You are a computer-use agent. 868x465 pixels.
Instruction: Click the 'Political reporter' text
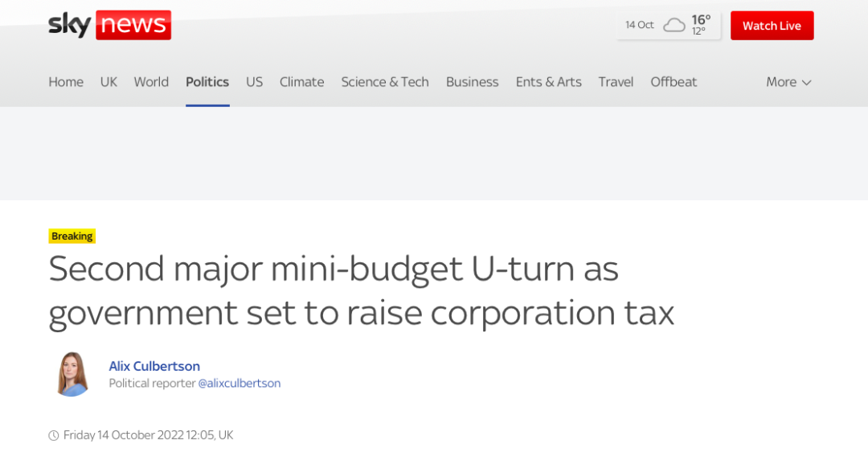[x=152, y=384]
